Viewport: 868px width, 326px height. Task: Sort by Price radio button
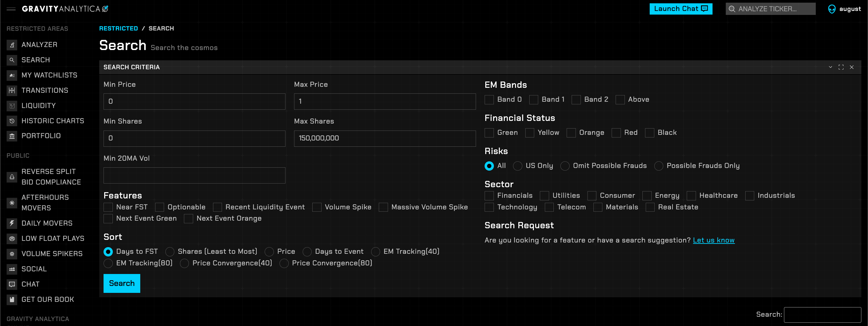tap(269, 252)
